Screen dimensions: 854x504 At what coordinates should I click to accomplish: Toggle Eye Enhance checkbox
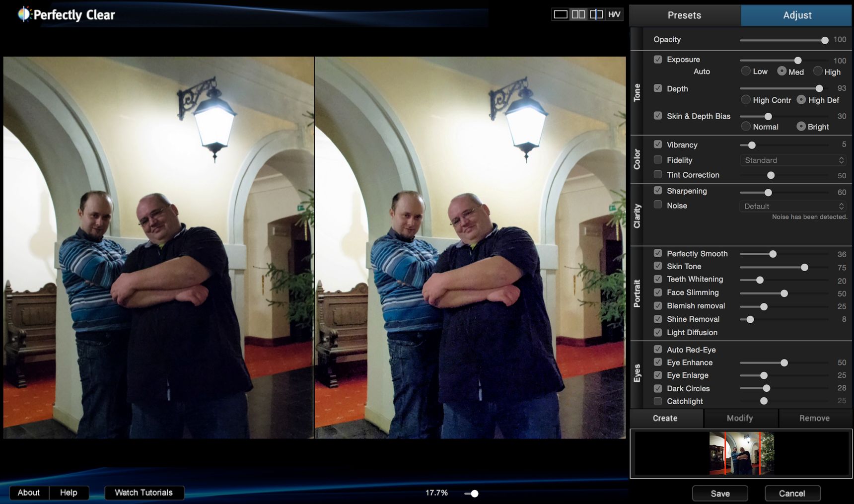[x=658, y=362]
